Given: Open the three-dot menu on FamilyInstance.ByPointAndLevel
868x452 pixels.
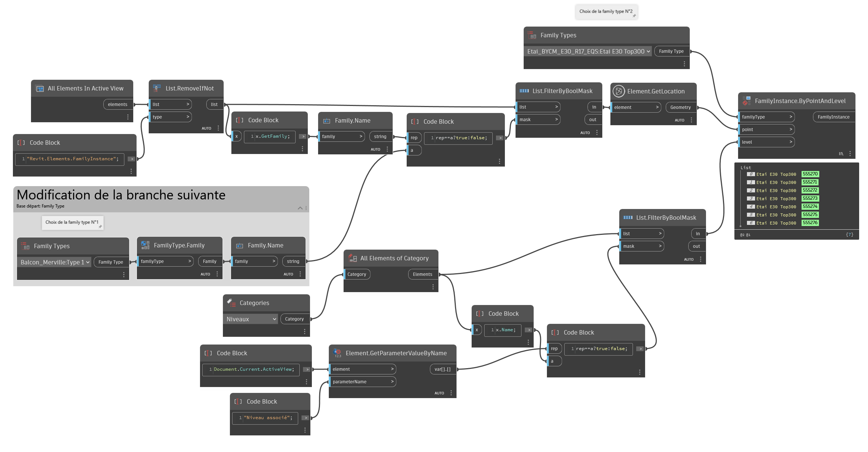Looking at the screenshot, I should click(850, 154).
